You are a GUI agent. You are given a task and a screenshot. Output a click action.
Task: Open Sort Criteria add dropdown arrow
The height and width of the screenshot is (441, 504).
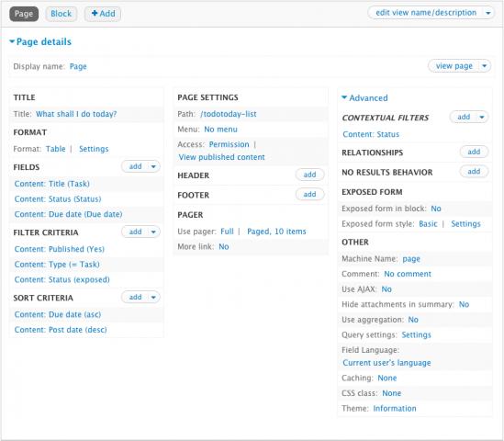coord(153,297)
